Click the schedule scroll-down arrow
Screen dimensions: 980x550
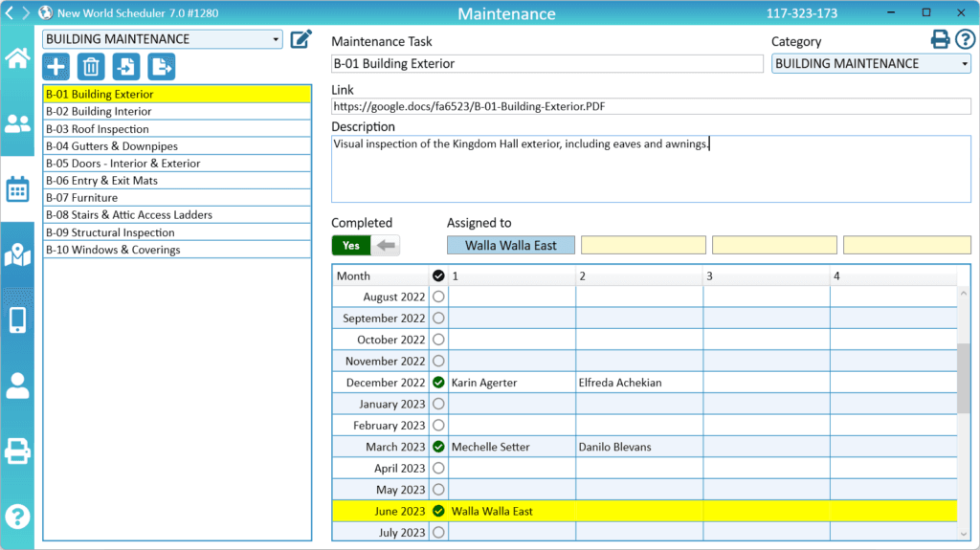pos(964,534)
